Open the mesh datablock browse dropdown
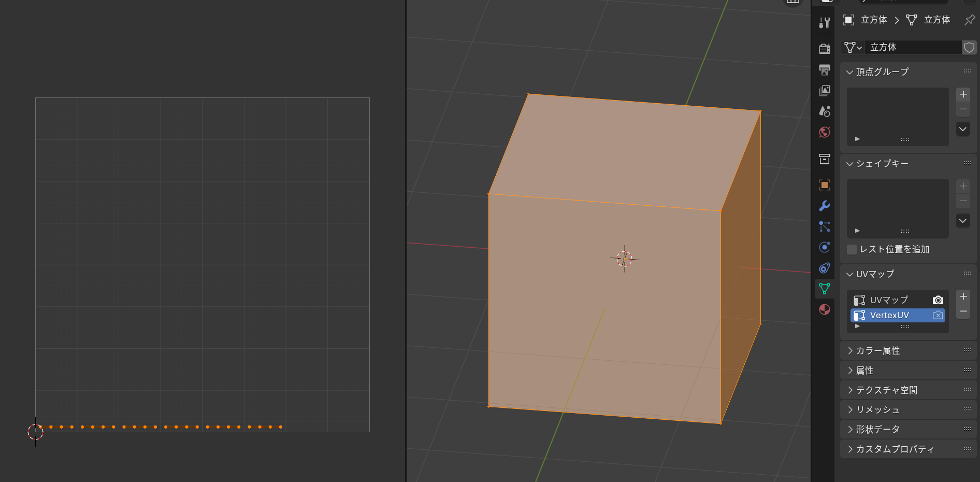The width and height of the screenshot is (980, 482). pyautogui.click(x=853, y=47)
